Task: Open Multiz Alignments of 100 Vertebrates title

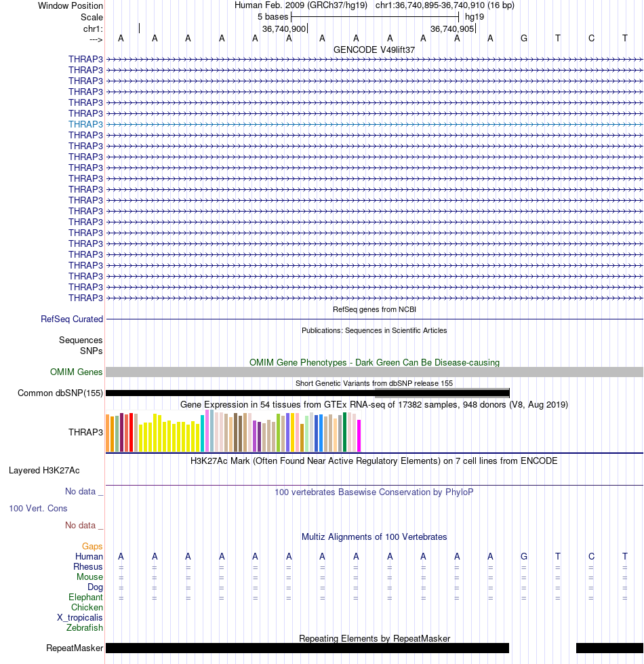Action: tap(374, 536)
